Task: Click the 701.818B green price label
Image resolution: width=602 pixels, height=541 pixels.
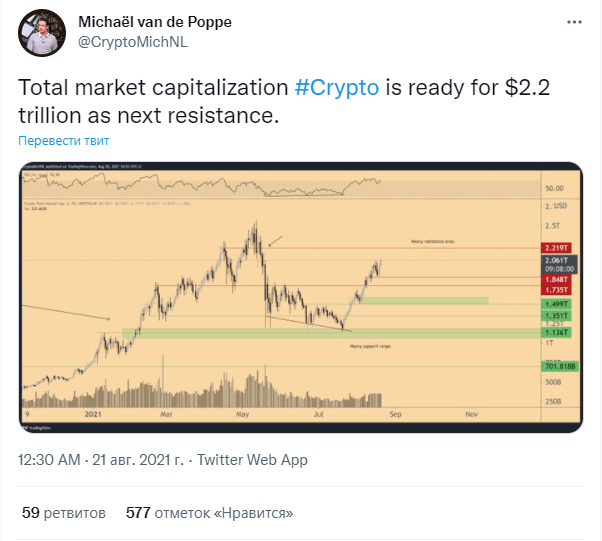Action: [560, 366]
